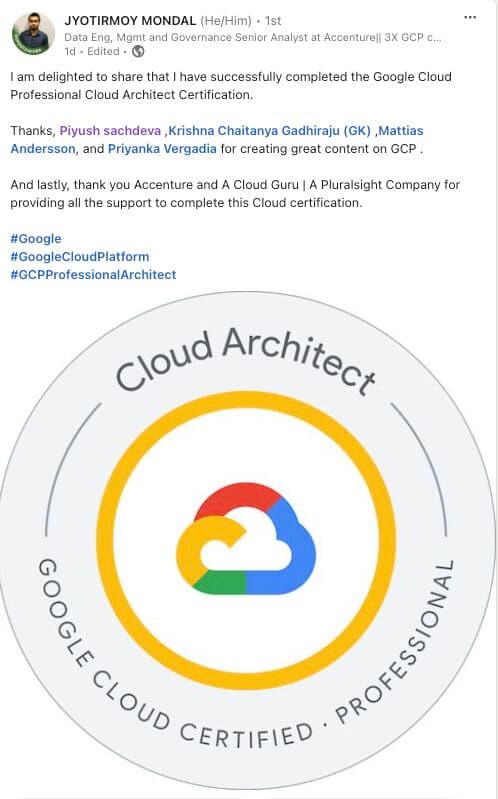
Task: Click the globe public visibility icon
Action: coord(138,51)
